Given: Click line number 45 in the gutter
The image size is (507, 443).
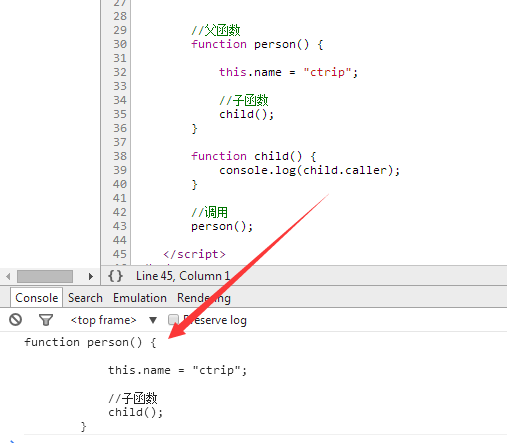Looking at the screenshot, I should coord(120,254).
